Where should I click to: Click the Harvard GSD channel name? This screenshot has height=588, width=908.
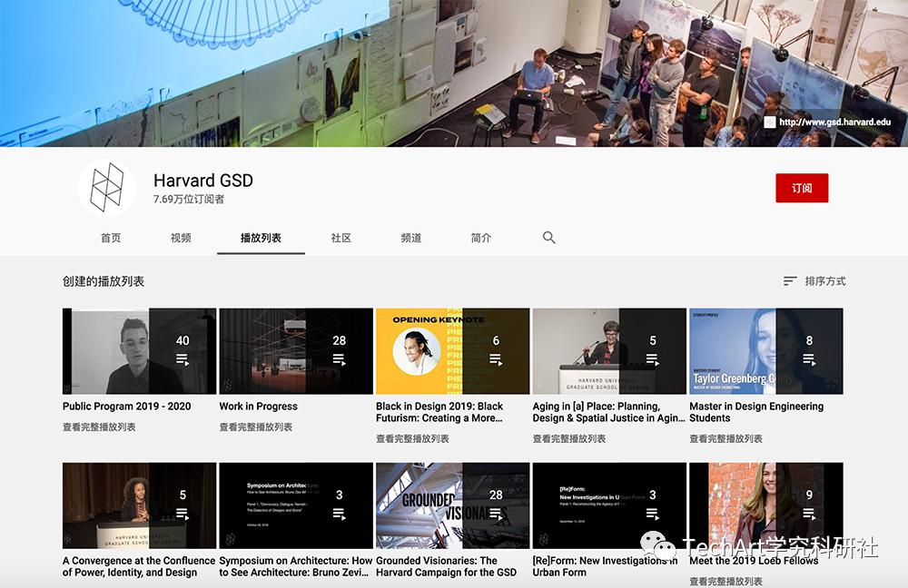coord(203,181)
